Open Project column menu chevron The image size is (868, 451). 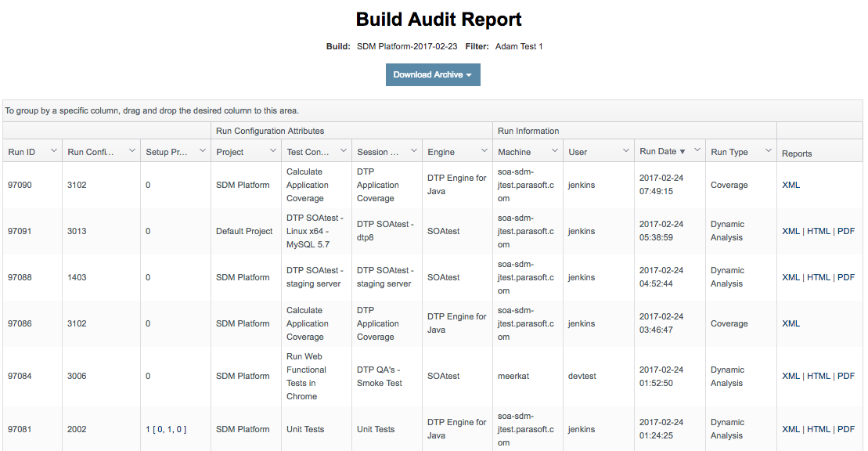(x=273, y=150)
